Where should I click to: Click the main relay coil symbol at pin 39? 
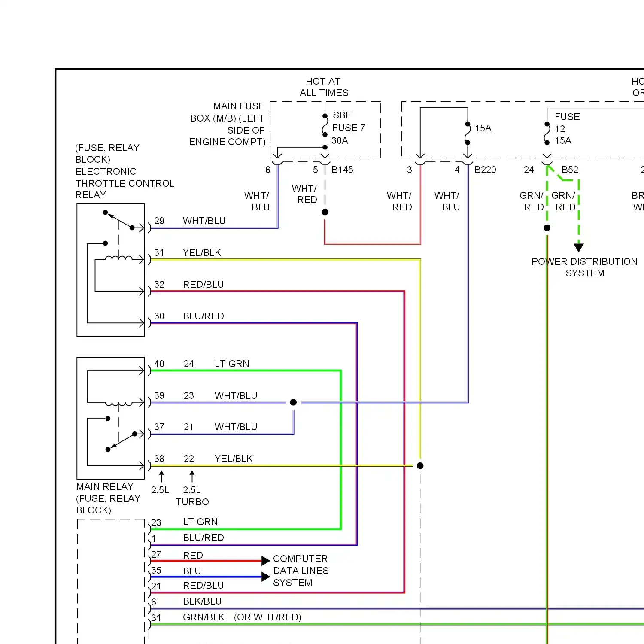tap(119, 404)
